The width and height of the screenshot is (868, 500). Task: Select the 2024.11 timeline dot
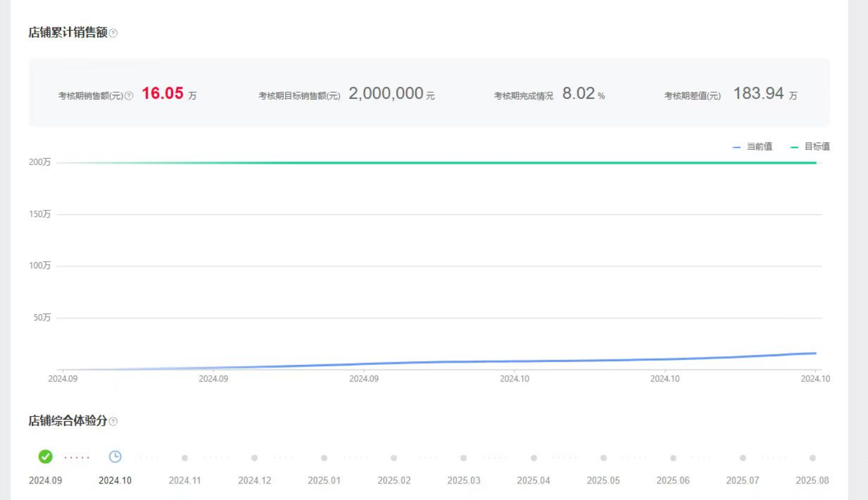click(x=185, y=458)
